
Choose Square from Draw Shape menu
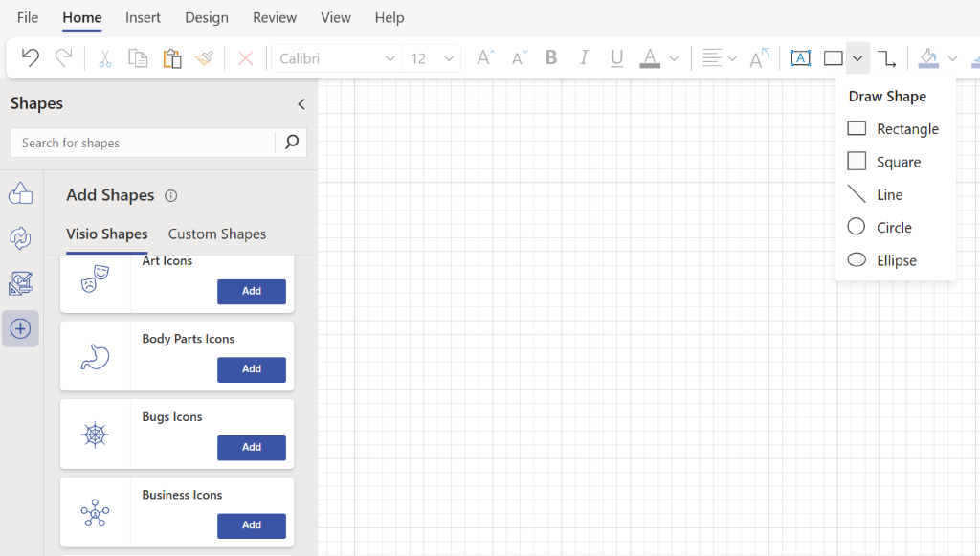coord(895,162)
